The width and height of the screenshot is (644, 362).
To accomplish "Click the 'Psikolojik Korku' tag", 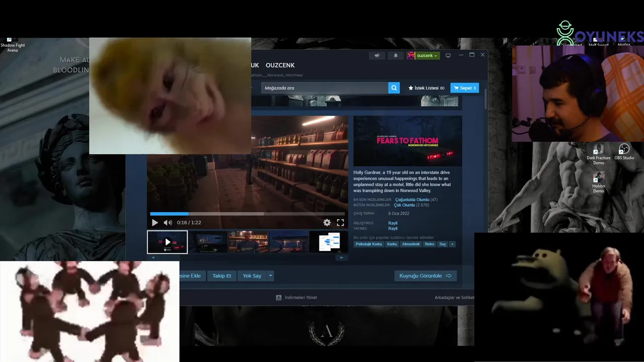I will pos(369,244).
